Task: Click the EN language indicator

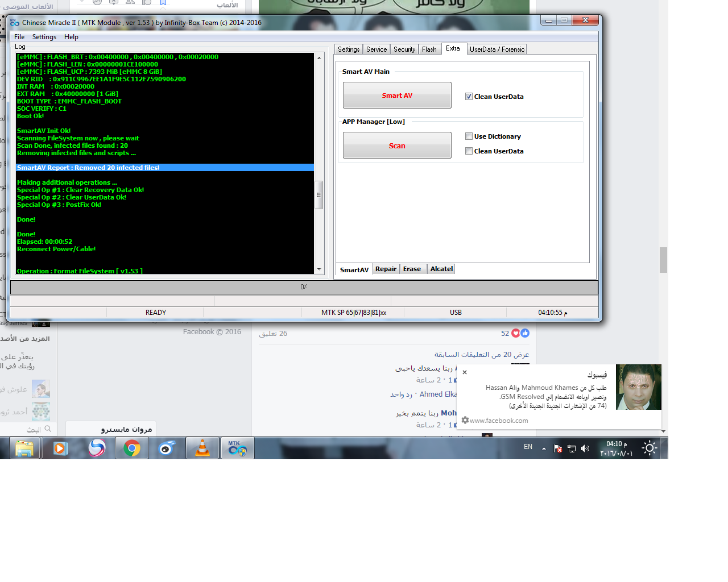Action: (528, 447)
